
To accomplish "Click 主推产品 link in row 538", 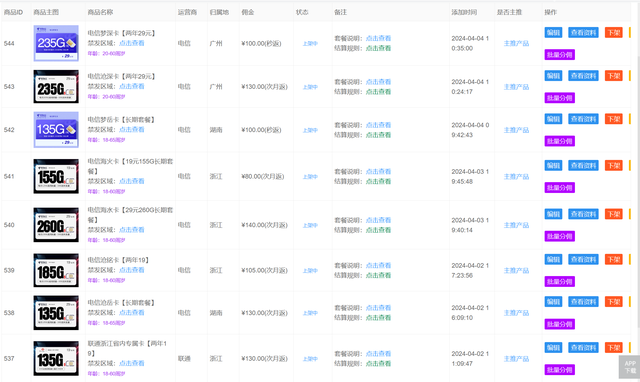I will (516, 313).
